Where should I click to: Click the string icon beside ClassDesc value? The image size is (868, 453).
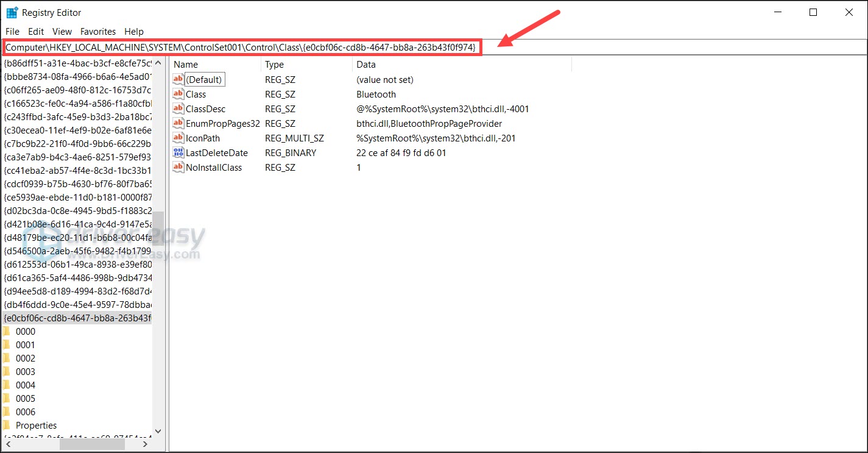[x=178, y=109]
